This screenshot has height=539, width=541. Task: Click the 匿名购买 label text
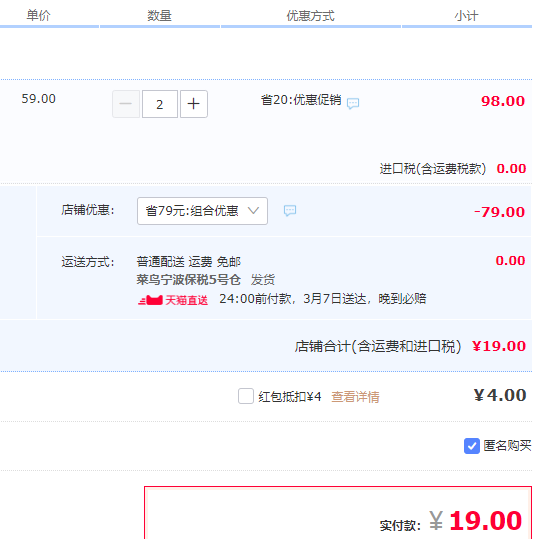tap(507, 446)
